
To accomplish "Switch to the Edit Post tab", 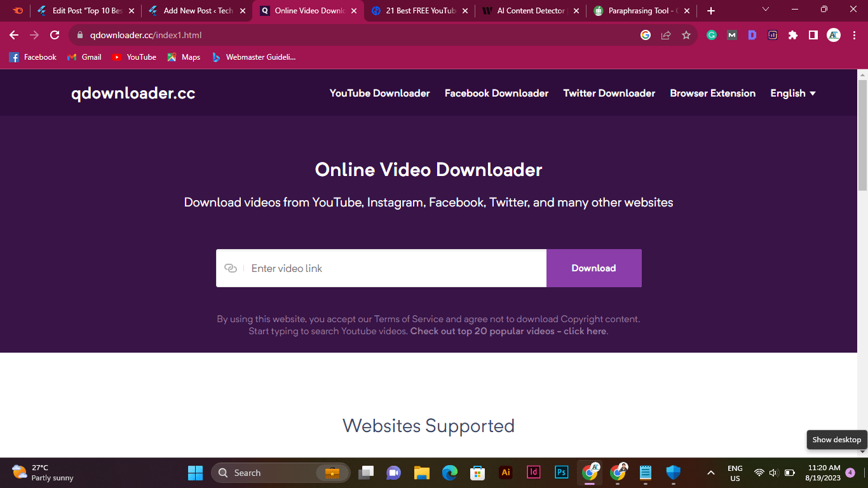I will (86, 11).
